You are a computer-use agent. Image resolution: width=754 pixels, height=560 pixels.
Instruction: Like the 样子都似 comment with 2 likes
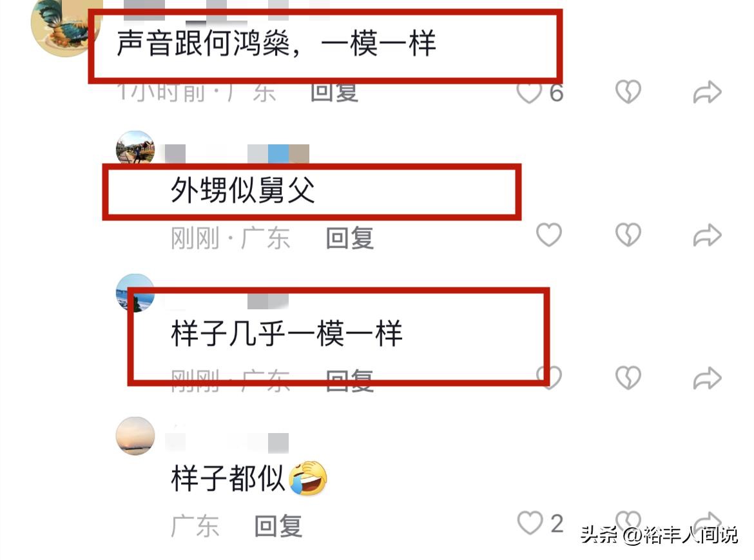(530, 523)
